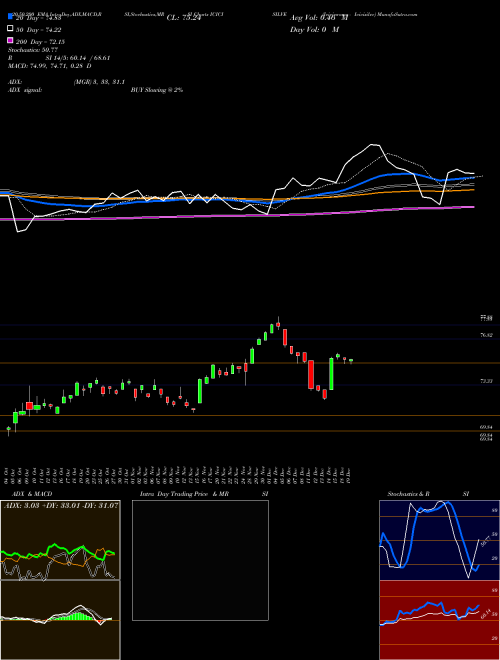Click the candlestick at the price peak

point(278,324)
